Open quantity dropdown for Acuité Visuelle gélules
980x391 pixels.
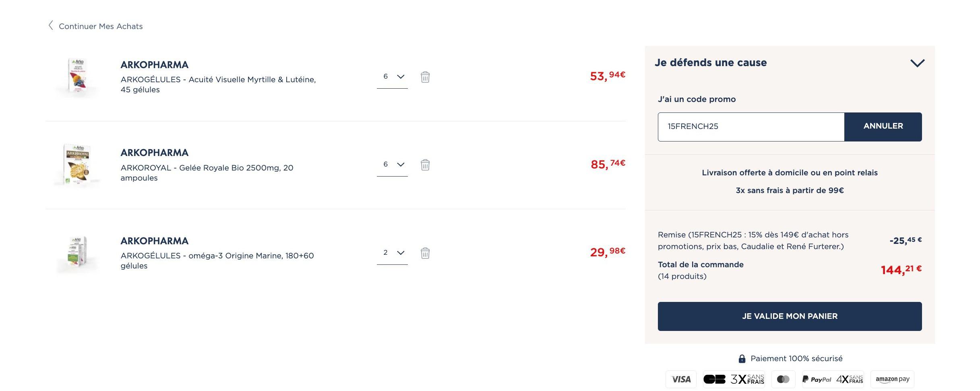point(392,77)
